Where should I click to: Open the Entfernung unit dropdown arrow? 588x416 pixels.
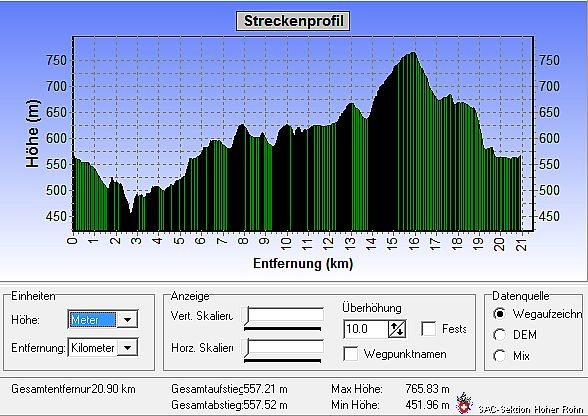128,348
